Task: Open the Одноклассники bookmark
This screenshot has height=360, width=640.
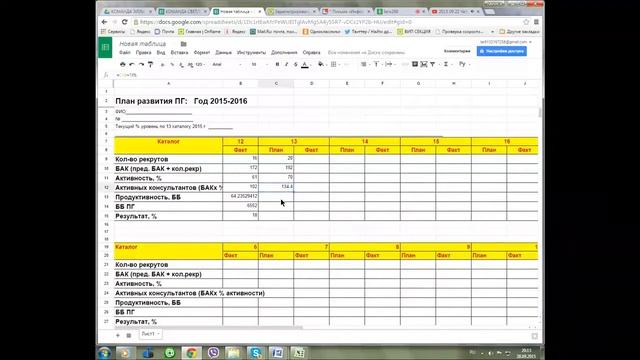Action: pos(321,31)
